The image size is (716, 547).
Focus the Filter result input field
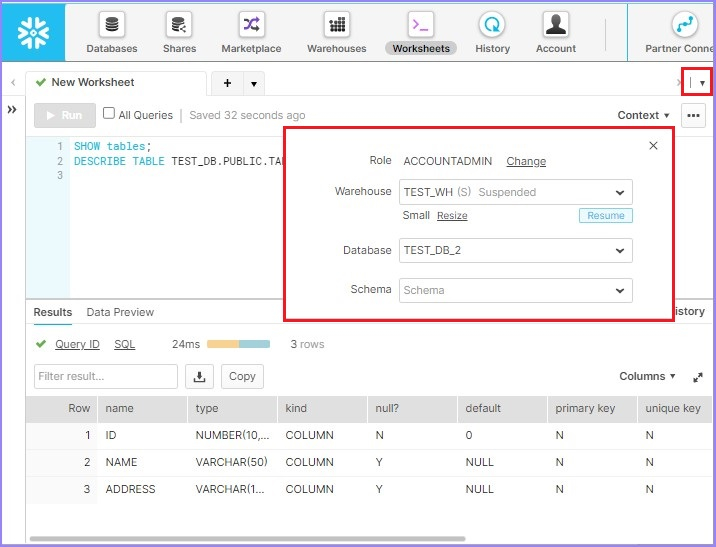point(106,376)
